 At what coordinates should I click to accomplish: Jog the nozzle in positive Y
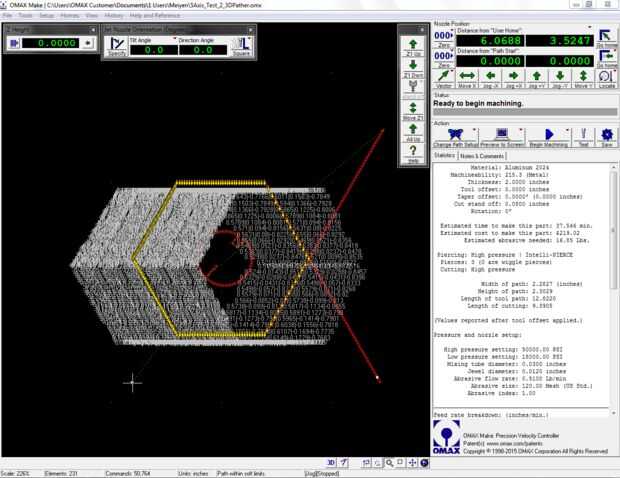[x=537, y=79]
